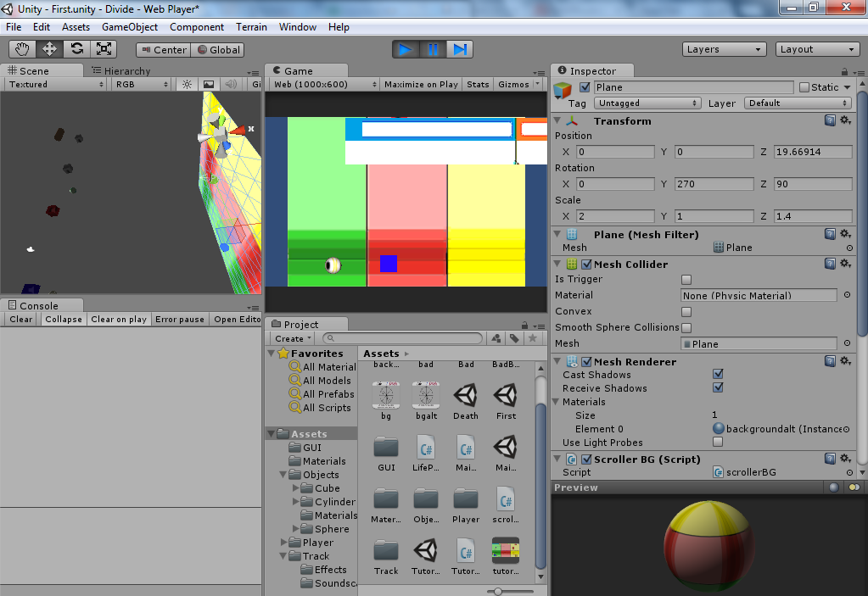Enable the Convex checkbox
This screenshot has height=596, width=868.
[686, 312]
